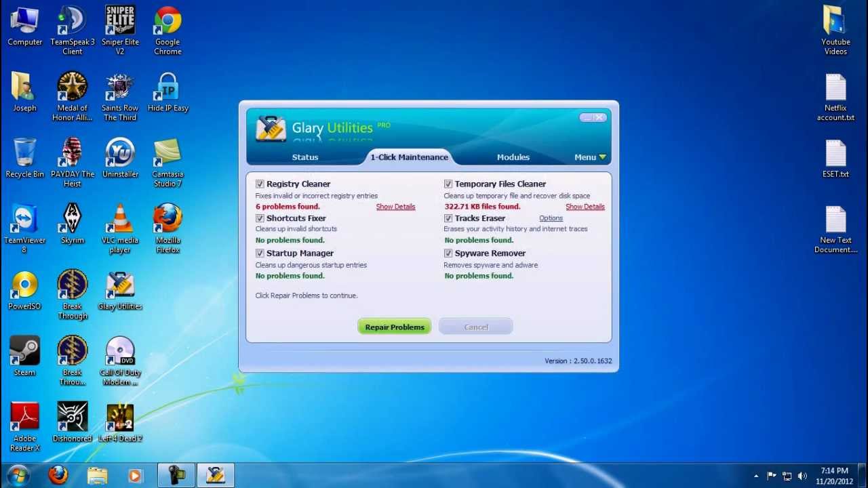Show Details for Registry Cleaner problems
This screenshot has height=488, width=868.
(396, 207)
